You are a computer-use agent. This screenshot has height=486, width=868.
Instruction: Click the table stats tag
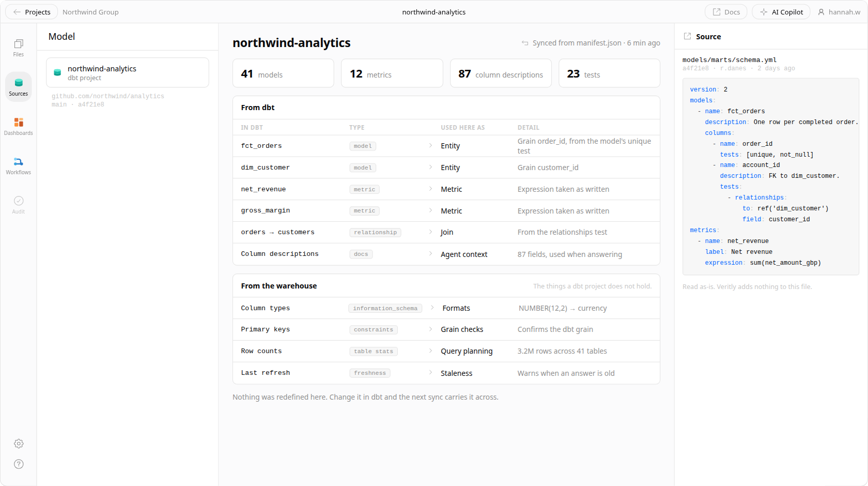(x=374, y=352)
